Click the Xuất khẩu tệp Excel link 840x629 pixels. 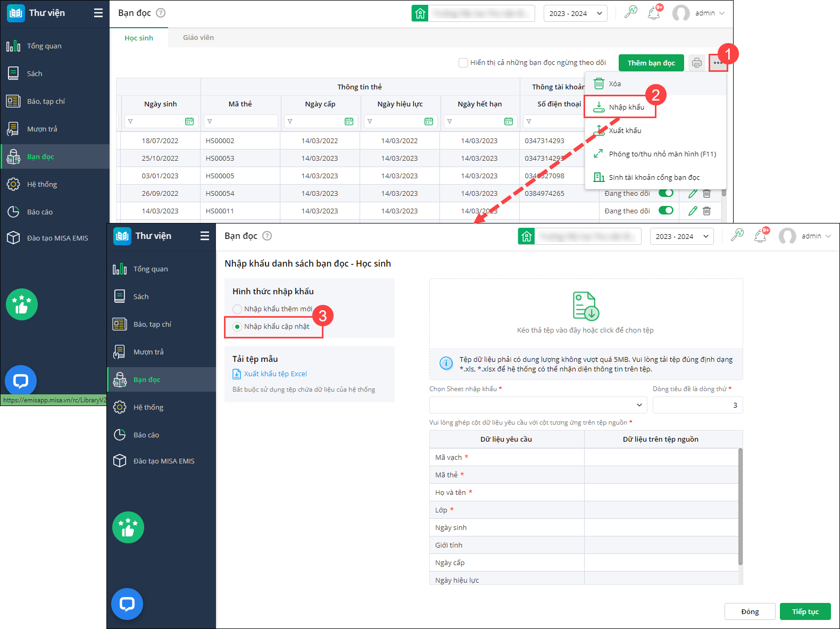(276, 374)
